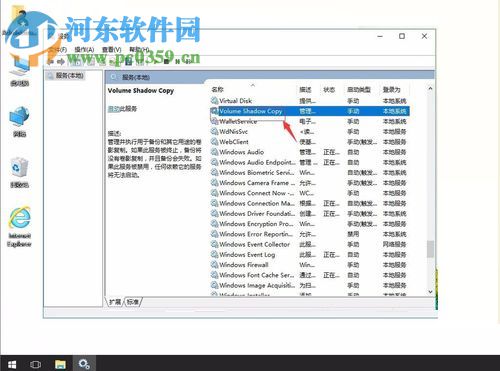Switch to the 扩展 tab
Viewport: 500px width, 371px height.
tap(115, 302)
